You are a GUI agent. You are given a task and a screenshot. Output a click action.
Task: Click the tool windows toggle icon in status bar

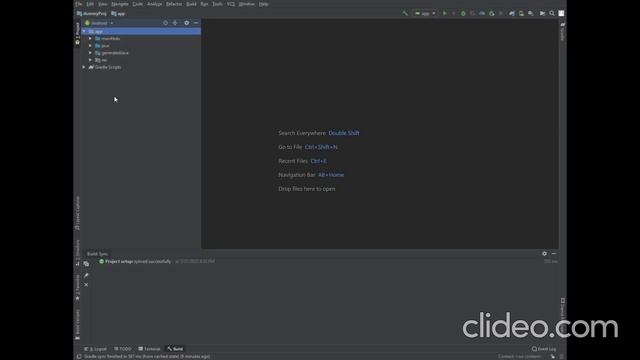[x=79, y=356]
